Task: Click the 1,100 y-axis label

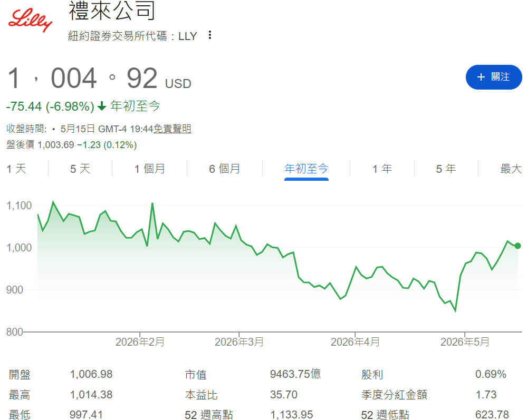Action: coord(19,206)
